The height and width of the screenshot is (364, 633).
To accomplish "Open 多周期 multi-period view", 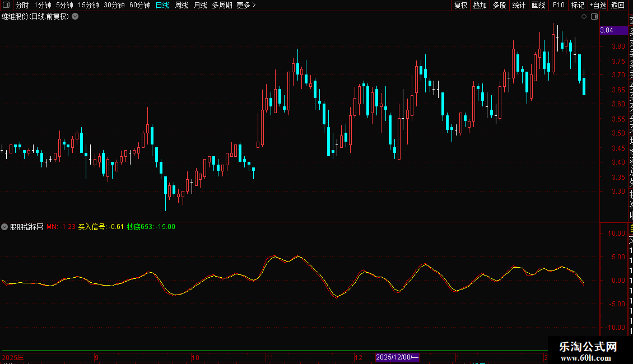I will [x=222, y=5].
